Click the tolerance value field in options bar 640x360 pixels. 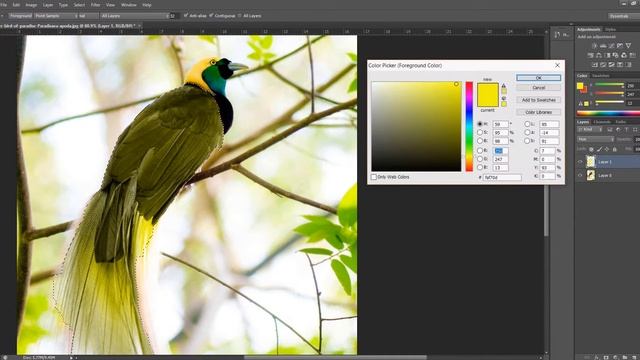coord(174,16)
